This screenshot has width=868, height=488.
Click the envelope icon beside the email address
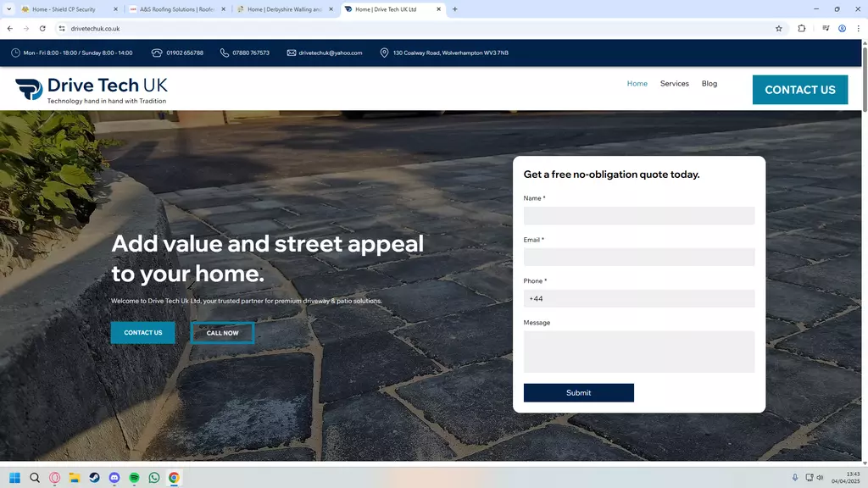point(292,53)
